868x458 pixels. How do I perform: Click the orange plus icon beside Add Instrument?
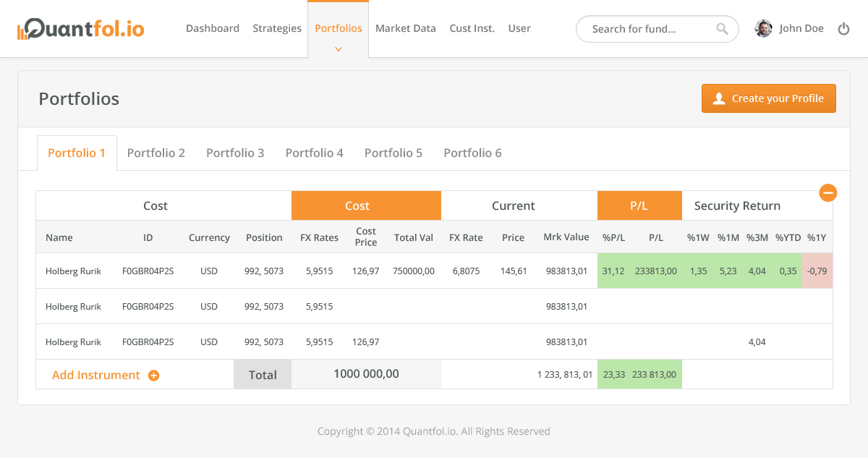(153, 376)
